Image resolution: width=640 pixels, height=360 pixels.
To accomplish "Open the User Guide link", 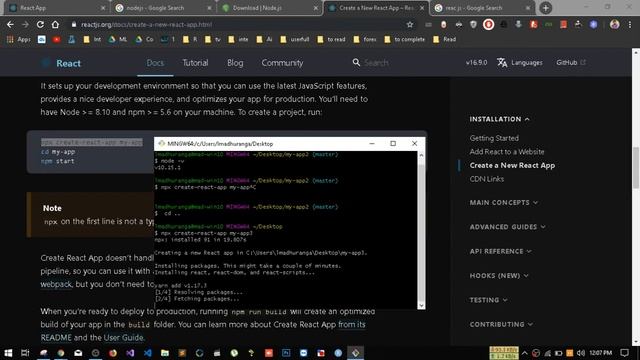I will (124, 338).
